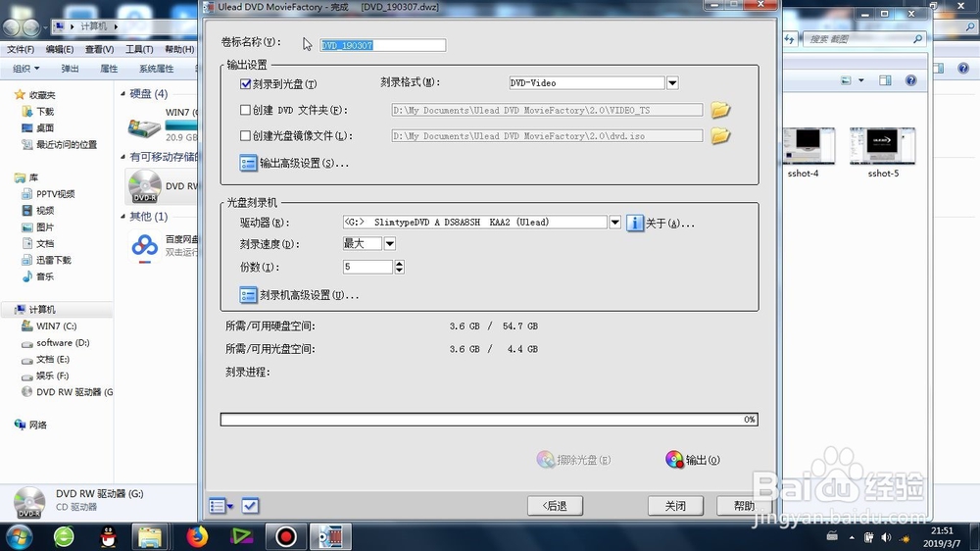
Task: Click the Close button in MovieFactory
Action: 675,505
